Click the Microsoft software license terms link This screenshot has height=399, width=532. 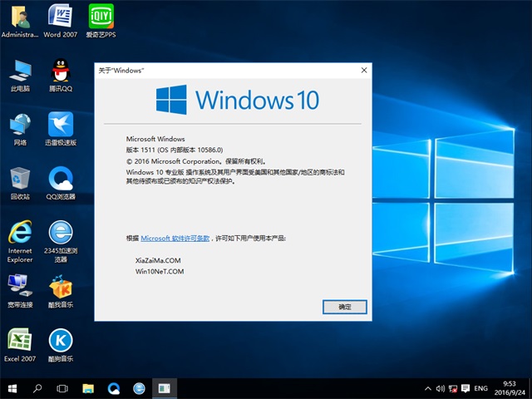(x=176, y=238)
